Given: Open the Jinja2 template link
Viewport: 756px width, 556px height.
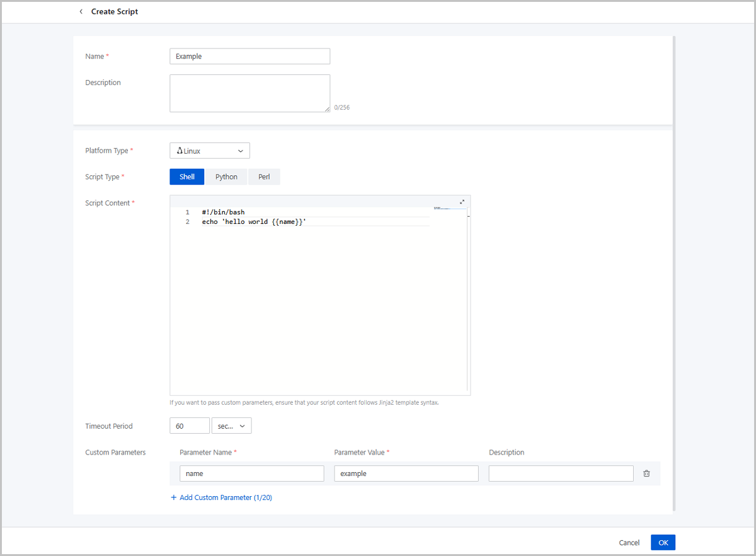Looking at the screenshot, I should click(387, 403).
